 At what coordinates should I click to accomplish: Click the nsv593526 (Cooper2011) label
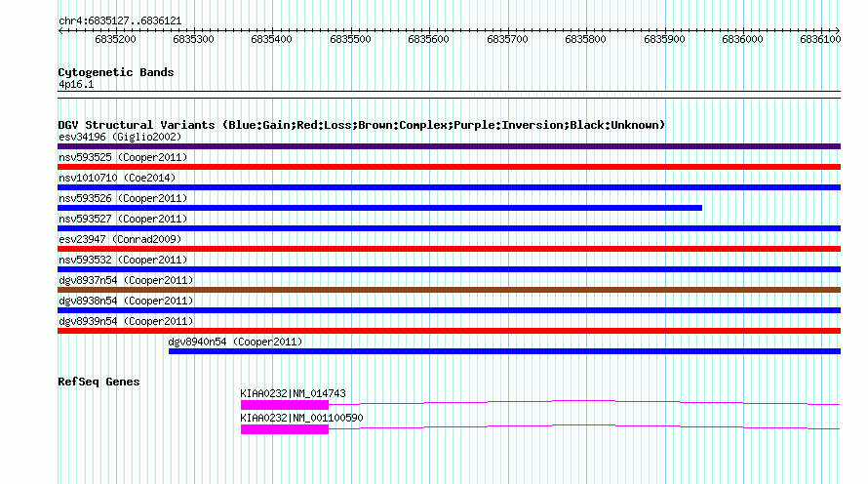click(x=123, y=198)
